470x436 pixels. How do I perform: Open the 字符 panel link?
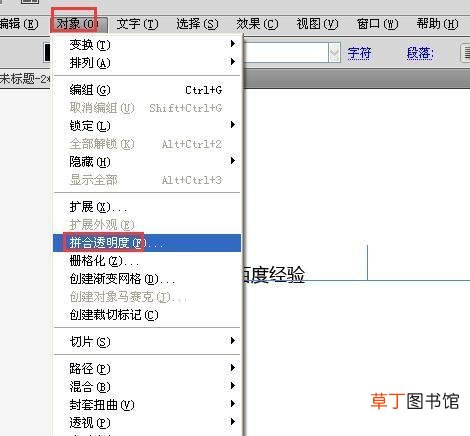(359, 53)
